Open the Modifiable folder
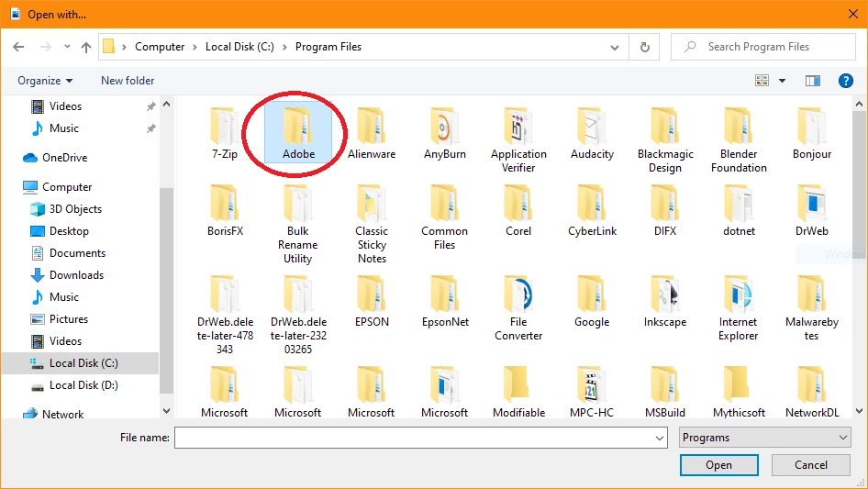868x489 pixels. (x=518, y=392)
